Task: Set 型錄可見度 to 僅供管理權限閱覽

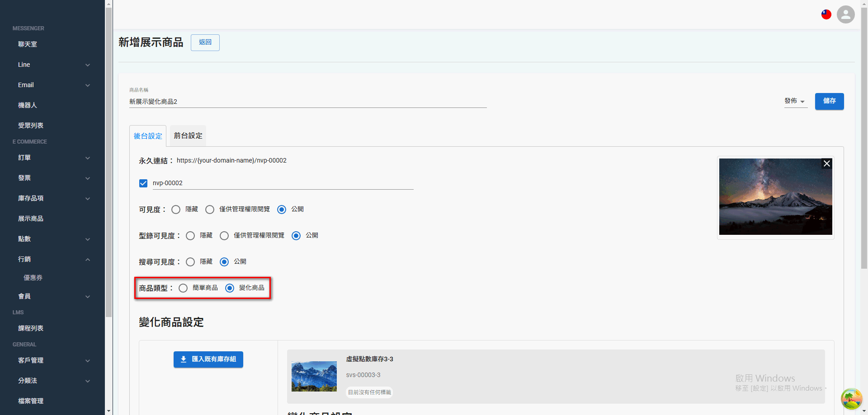Action: click(224, 236)
